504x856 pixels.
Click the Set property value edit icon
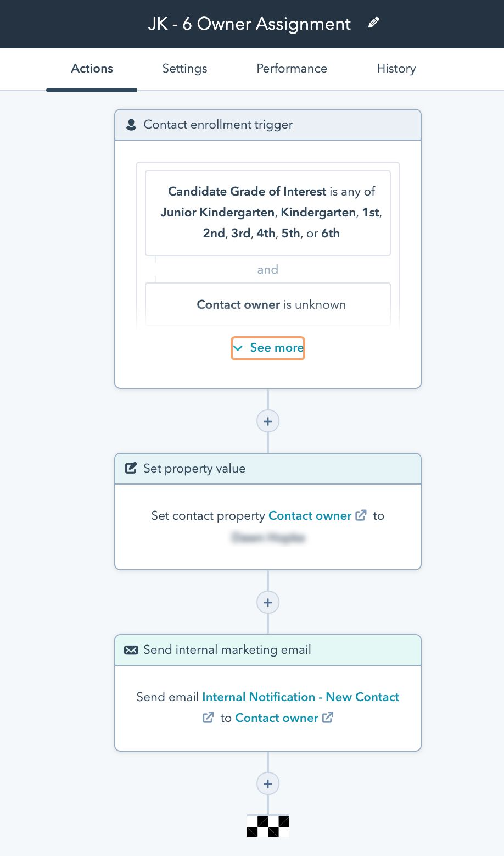coord(131,469)
